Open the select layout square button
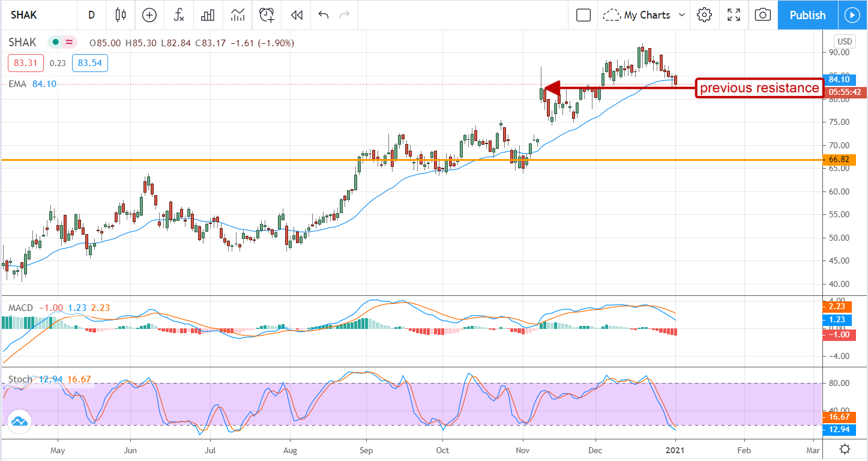Screen dimensions: 868x461 583,15
